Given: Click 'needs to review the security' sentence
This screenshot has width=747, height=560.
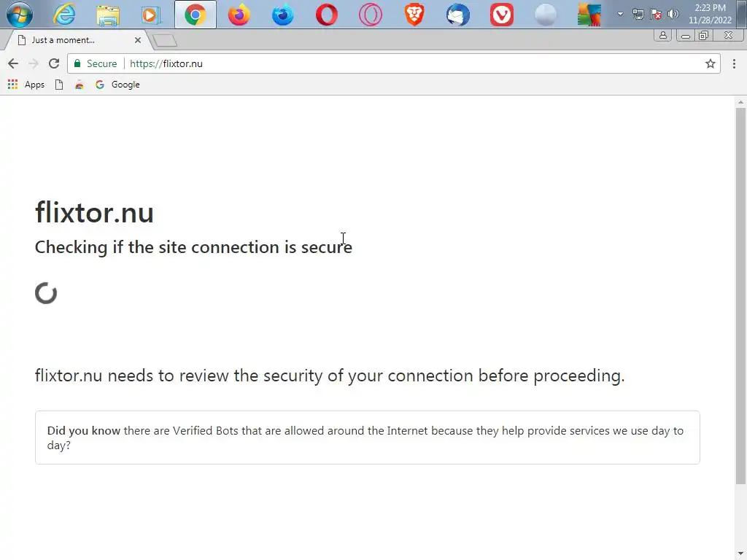Looking at the screenshot, I should tap(330, 376).
